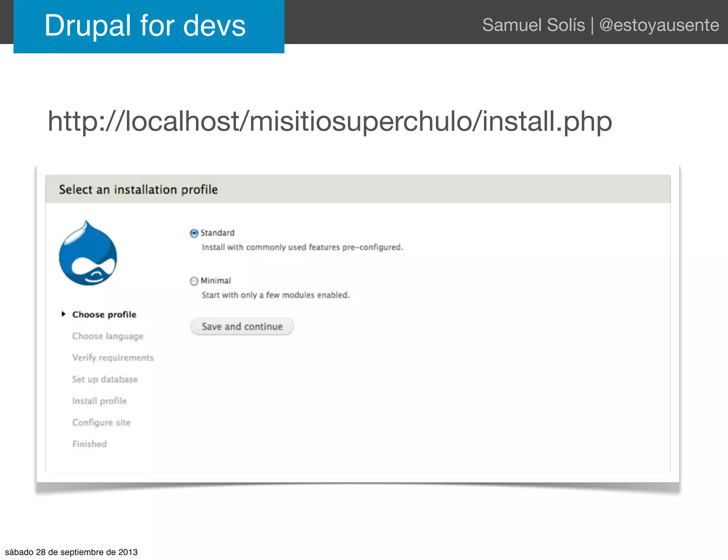
Task: Click the Drupal drop logo
Action: click(x=88, y=253)
